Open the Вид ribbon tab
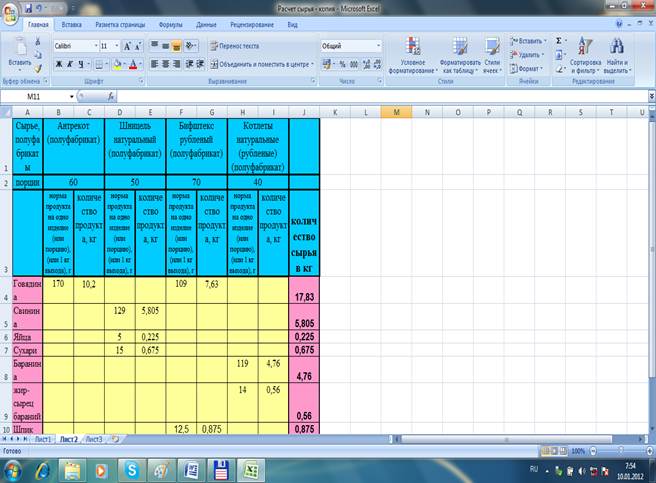This screenshot has height=483, width=656. click(x=292, y=25)
